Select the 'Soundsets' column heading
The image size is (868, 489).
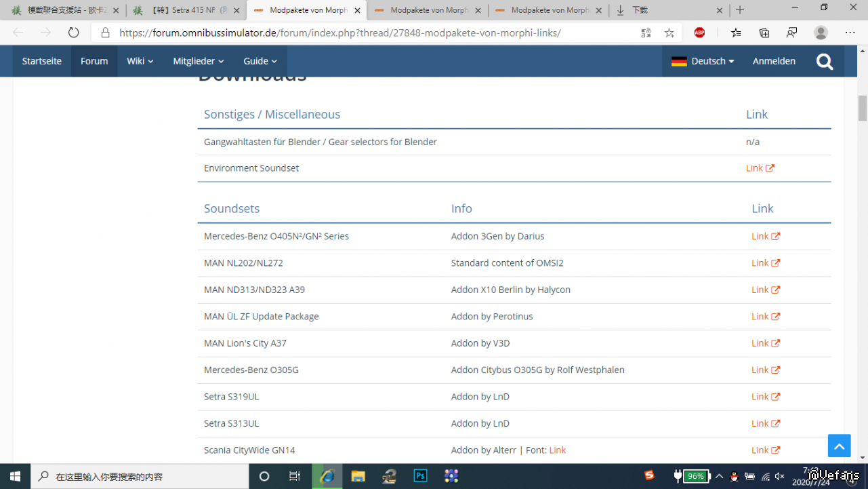(232, 208)
